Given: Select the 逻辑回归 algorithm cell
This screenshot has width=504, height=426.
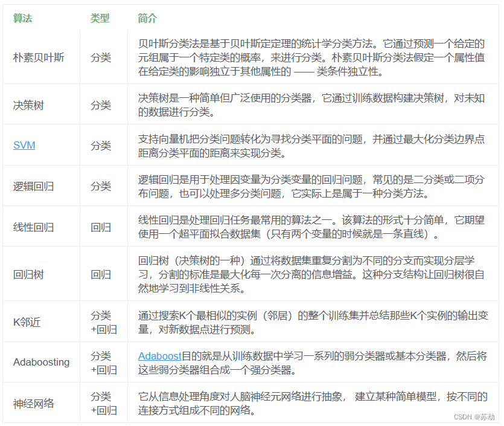Looking at the screenshot, I should point(33,186).
